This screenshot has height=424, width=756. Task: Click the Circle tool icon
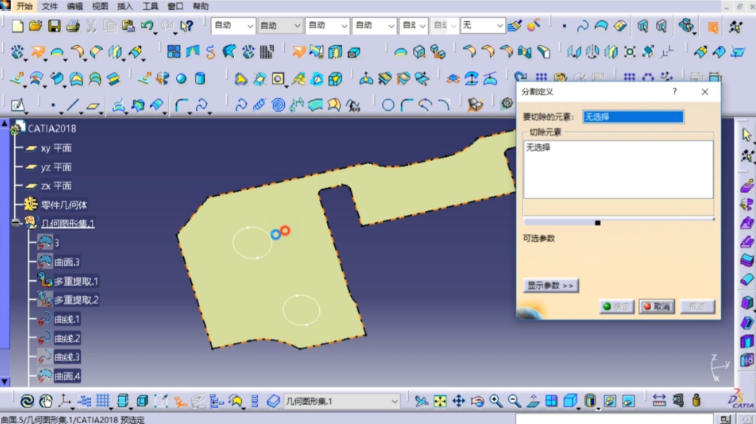pyautogui.click(x=388, y=105)
